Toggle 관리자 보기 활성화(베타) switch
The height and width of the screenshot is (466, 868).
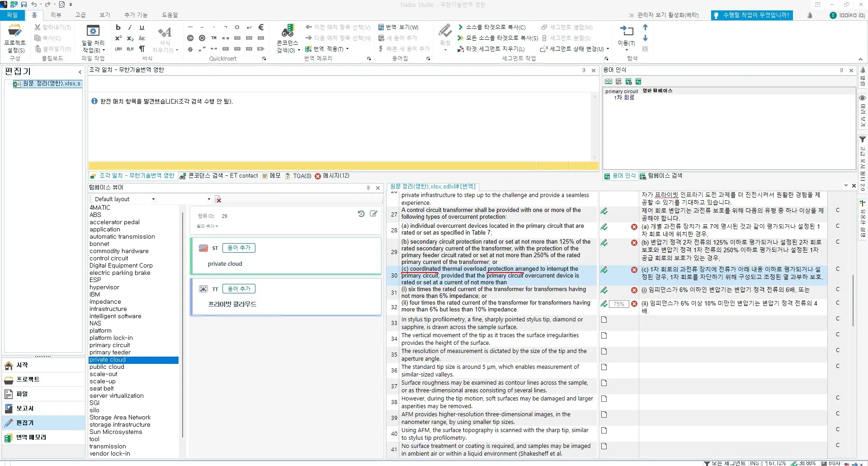point(631,15)
